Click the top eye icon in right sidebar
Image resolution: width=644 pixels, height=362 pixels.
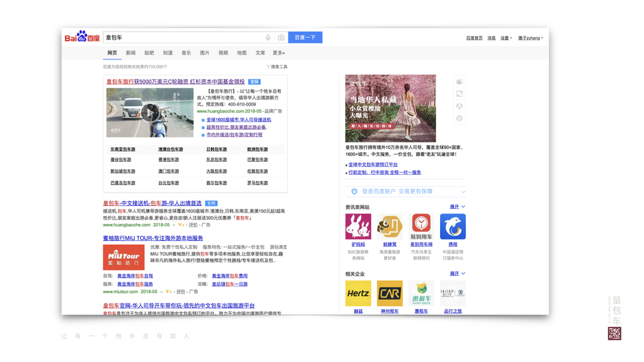[x=459, y=82]
